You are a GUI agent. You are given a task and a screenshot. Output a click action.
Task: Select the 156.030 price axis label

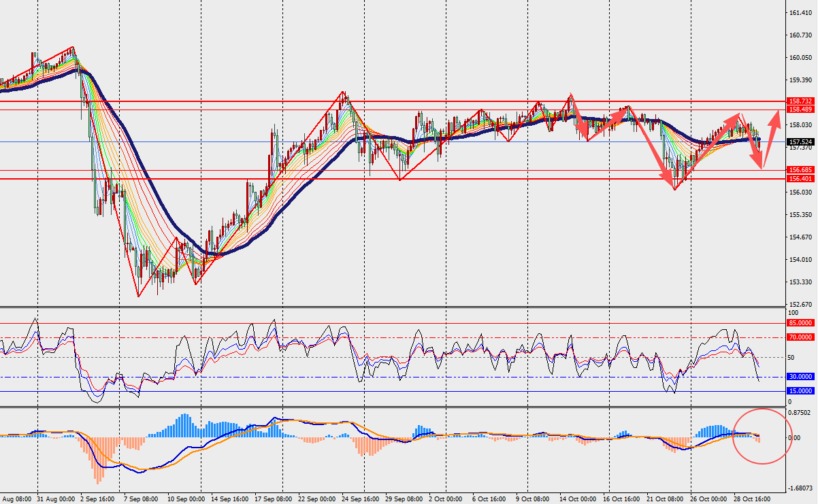click(800, 192)
